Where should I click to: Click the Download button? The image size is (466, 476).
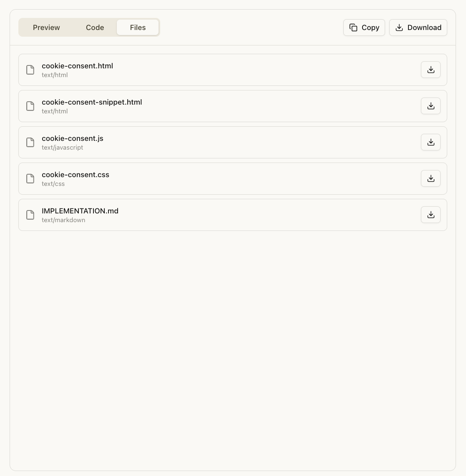point(418,28)
